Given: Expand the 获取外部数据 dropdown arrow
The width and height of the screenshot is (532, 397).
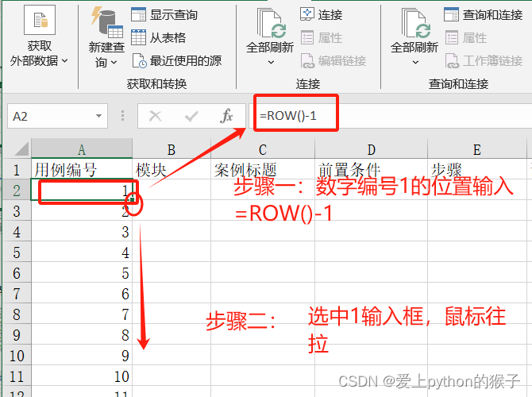Looking at the screenshot, I should pos(65,61).
